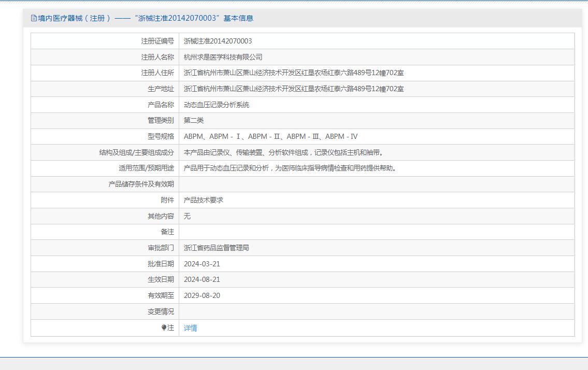Click the management category value 第二类

coord(194,120)
